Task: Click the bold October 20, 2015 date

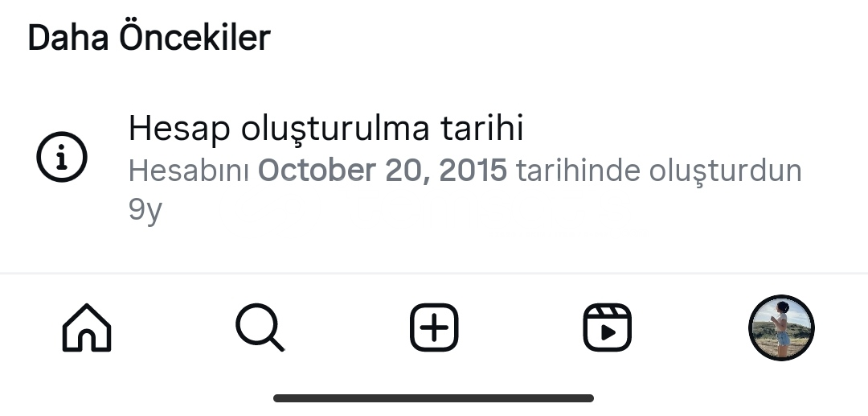Action: [x=383, y=170]
